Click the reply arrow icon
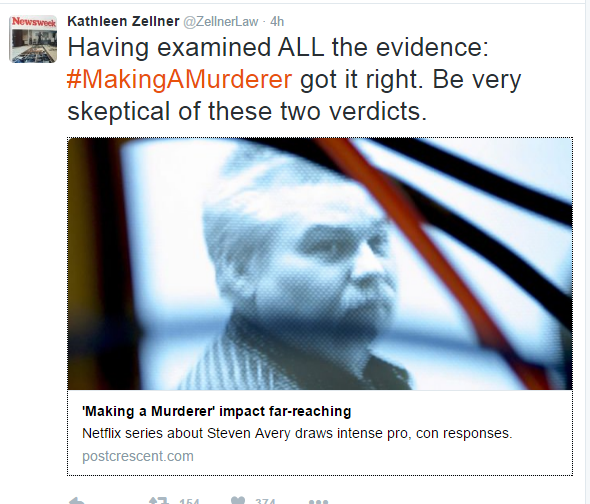The height and width of the screenshot is (504, 590). 77,501
